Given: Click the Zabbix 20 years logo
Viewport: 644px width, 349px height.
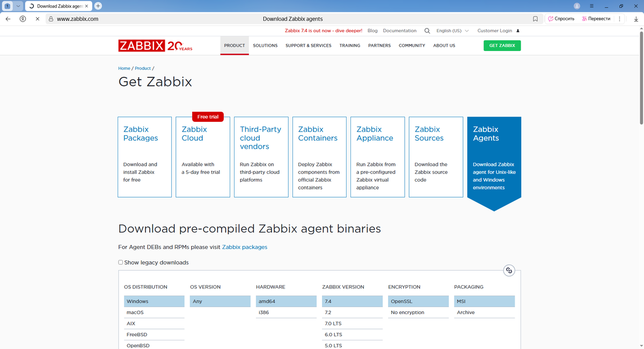Looking at the screenshot, I should [155, 46].
